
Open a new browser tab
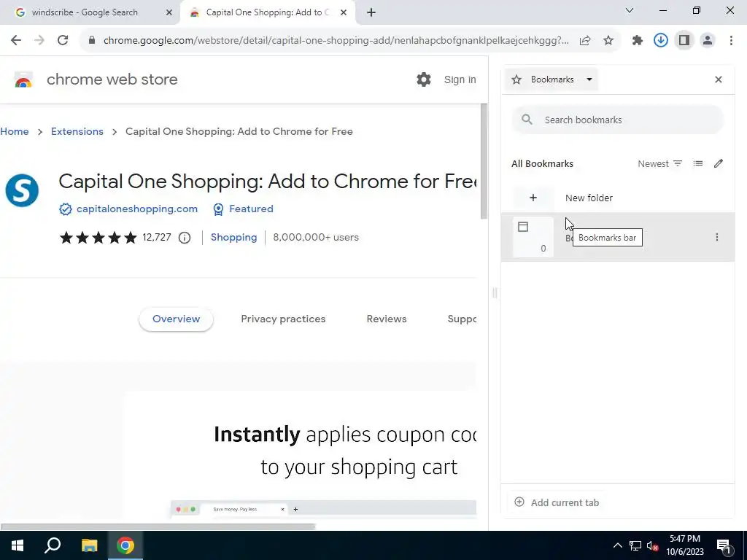pyautogui.click(x=371, y=12)
